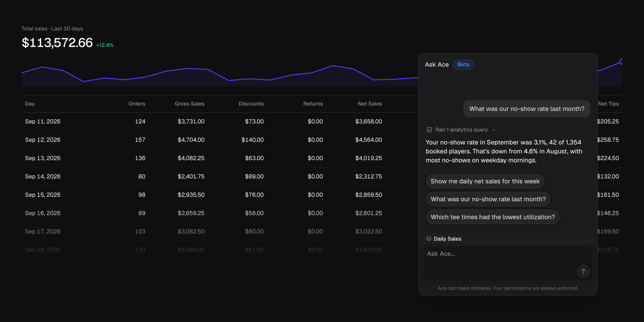This screenshot has height=322, width=644.
Task: Click gross sales value $2,935.50
Action: point(191,195)
